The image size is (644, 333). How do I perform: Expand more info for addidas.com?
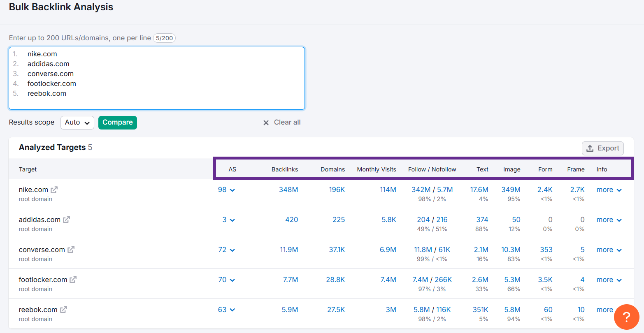[x=609, y=220]
